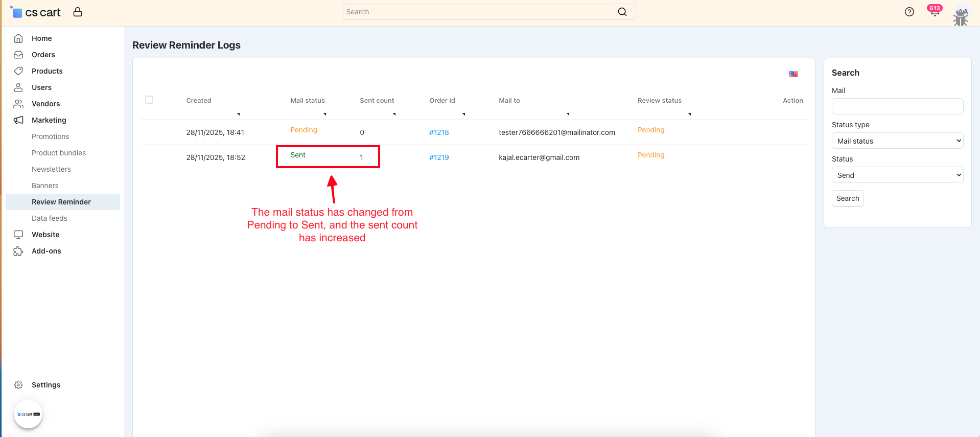Click the Mail search input field
Image resolution: width=980 pixels, height=437 pixels.
pyautogui.click(x=897, y=106)
